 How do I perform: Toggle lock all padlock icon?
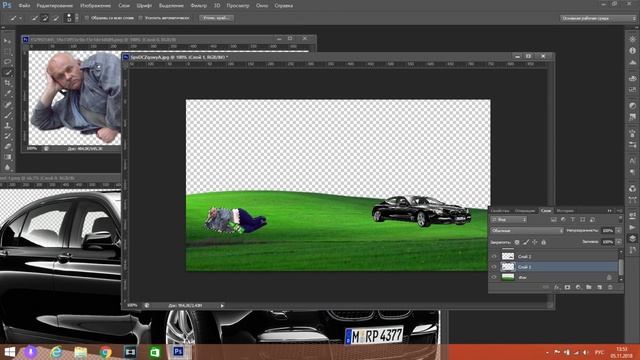(543, 242)
